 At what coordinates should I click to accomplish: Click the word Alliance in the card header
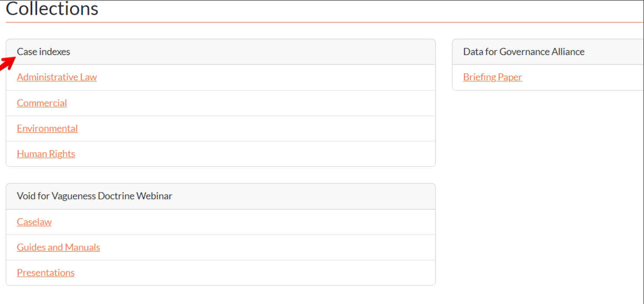pos(568,52)
